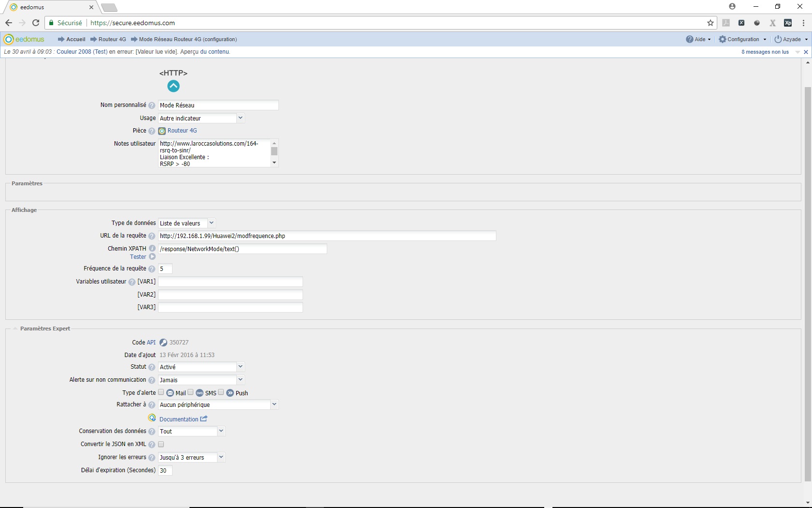Enable the SMS alert checkbox

tap(191, 392)
